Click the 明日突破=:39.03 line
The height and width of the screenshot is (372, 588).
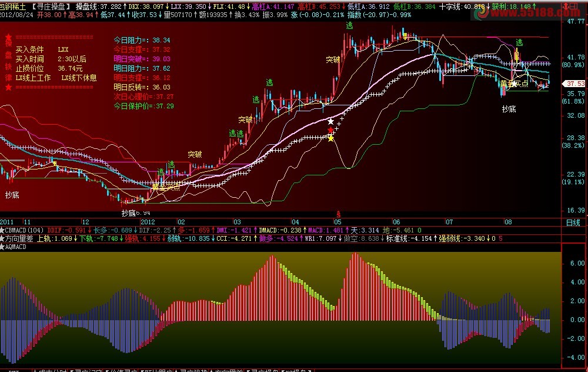(142, 59)
